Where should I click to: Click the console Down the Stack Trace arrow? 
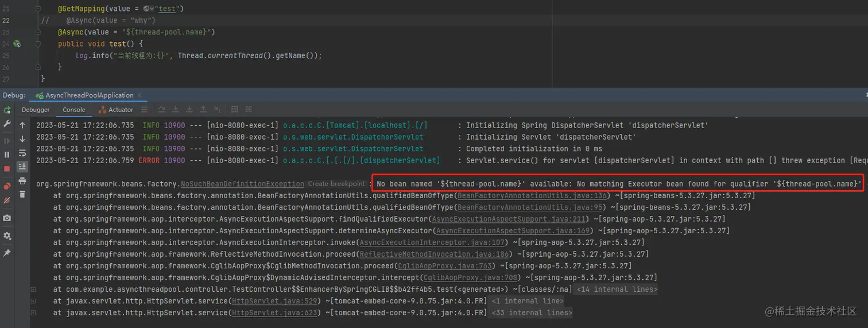[22, 139]
